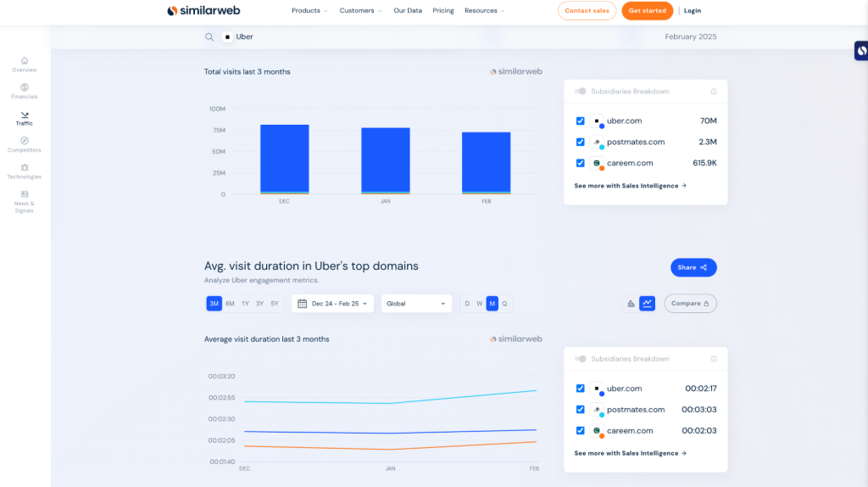
Task: Uncheck careem.com in visit duration panel
Action: [x=580, y=430]
